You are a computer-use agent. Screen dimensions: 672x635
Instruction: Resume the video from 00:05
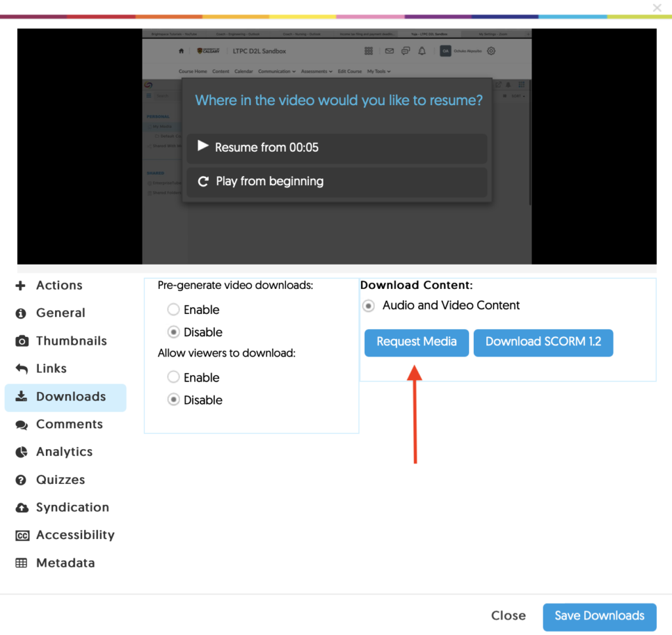[x=337, y=148]
